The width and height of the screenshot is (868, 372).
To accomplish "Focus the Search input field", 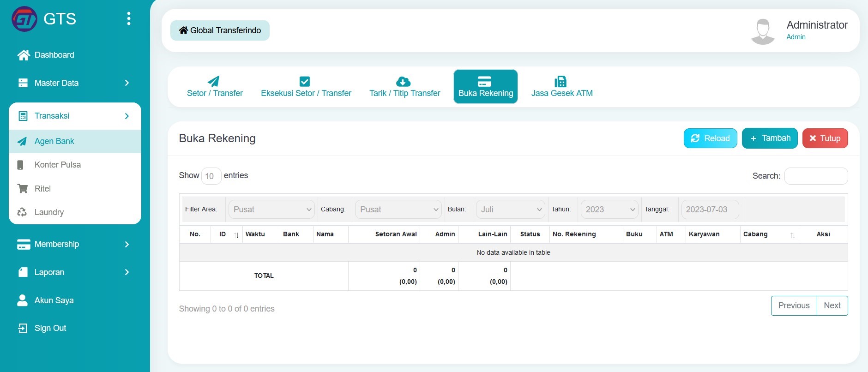I will click(x=816, y=176).
